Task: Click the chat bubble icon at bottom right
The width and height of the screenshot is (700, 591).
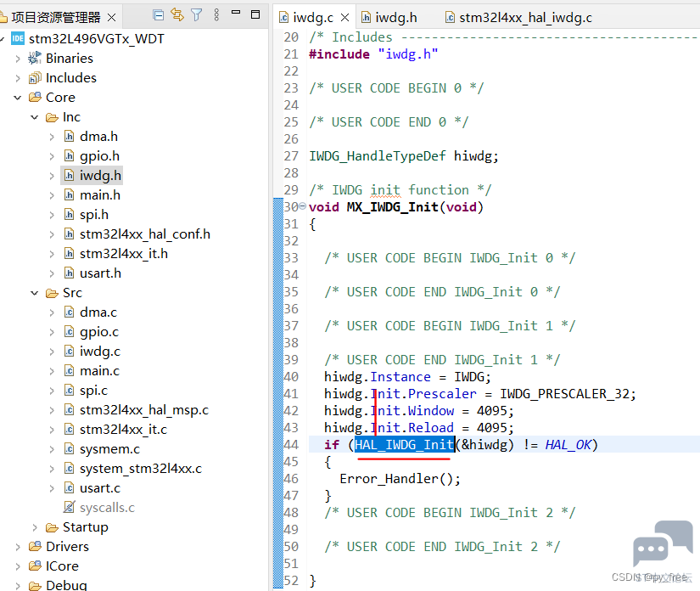Action: (663, 543)
